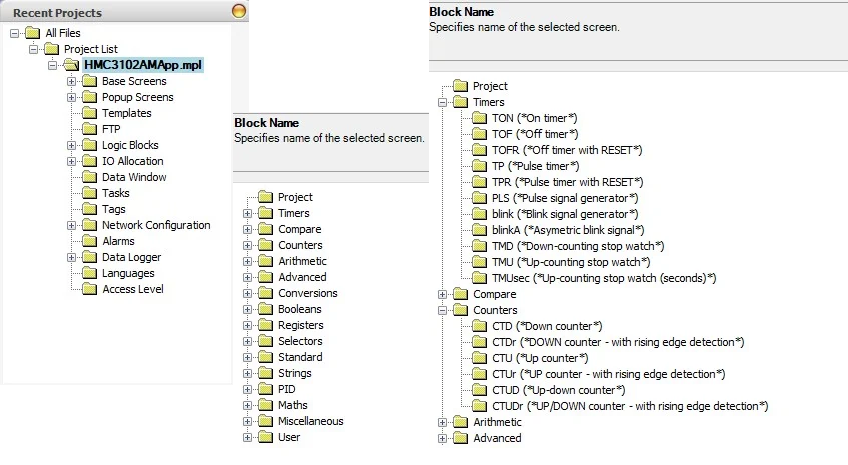This screenshot has height=465, width=848.
Task: Expand the User block category
Action: click(247, 437)
